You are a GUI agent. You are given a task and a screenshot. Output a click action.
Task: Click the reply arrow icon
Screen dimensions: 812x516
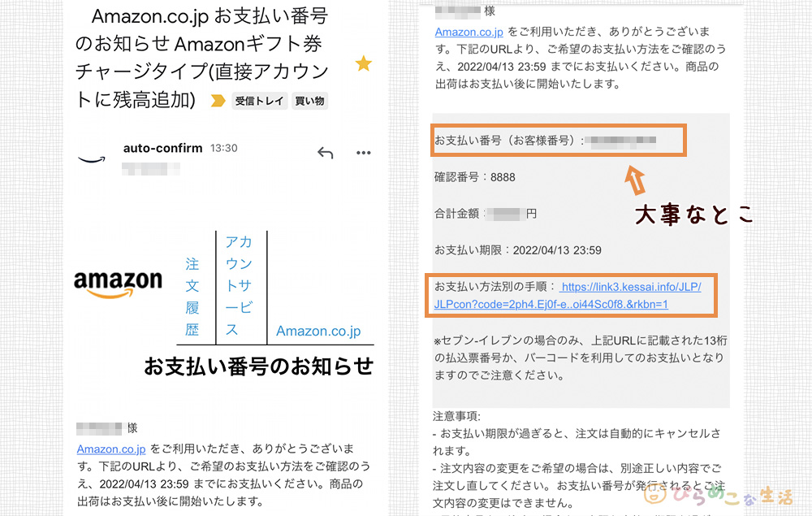click(x=326, y=153)
